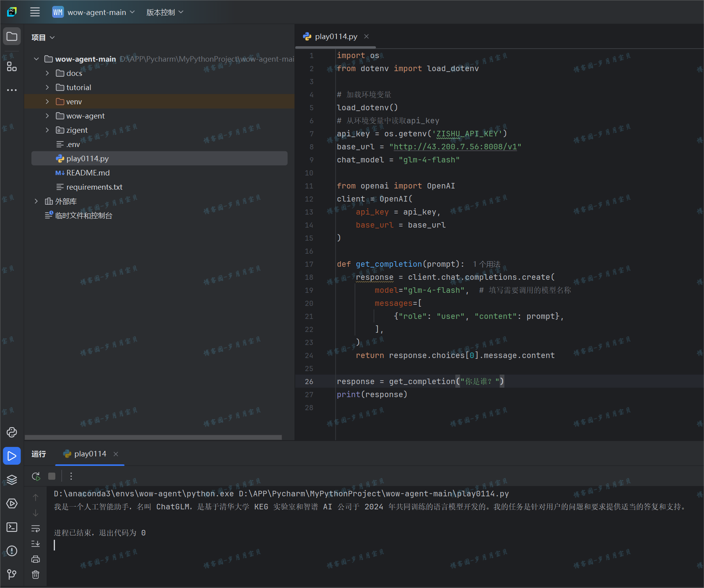704x588 pixels.
Task: Select the play0114.py editor tab
Action: click(x=336, y=37)
